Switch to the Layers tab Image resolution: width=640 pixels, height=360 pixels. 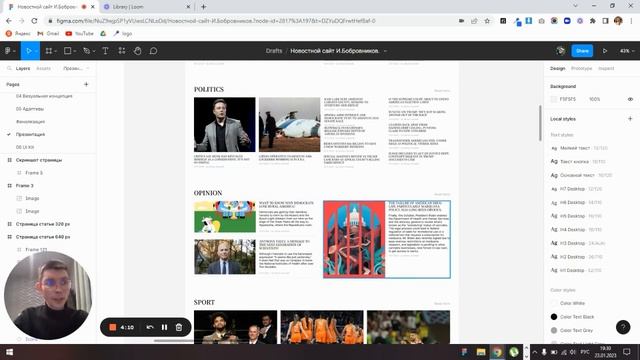click(x=23, y=69)
